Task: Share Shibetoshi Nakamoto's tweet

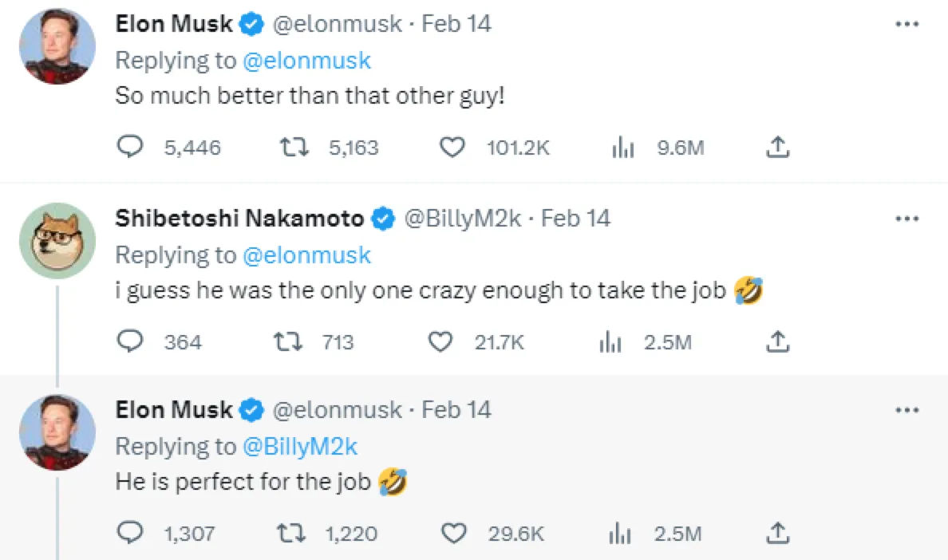Action: click(x=778, y=342)
